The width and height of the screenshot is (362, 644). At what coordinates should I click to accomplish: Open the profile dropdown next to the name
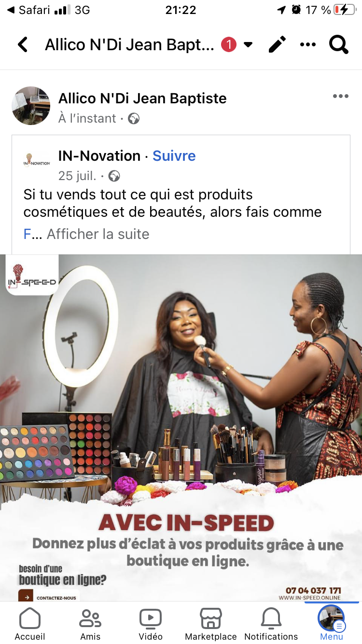click(248, 45)
